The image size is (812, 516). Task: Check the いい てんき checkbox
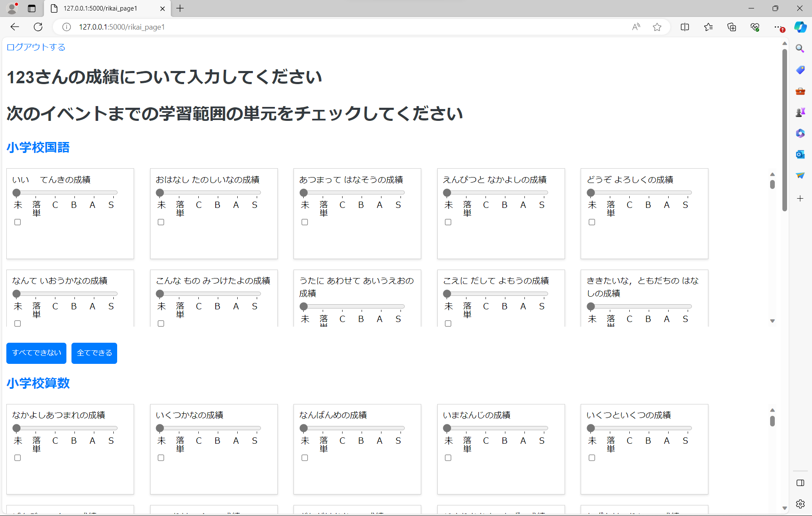(x=17, y=222)
